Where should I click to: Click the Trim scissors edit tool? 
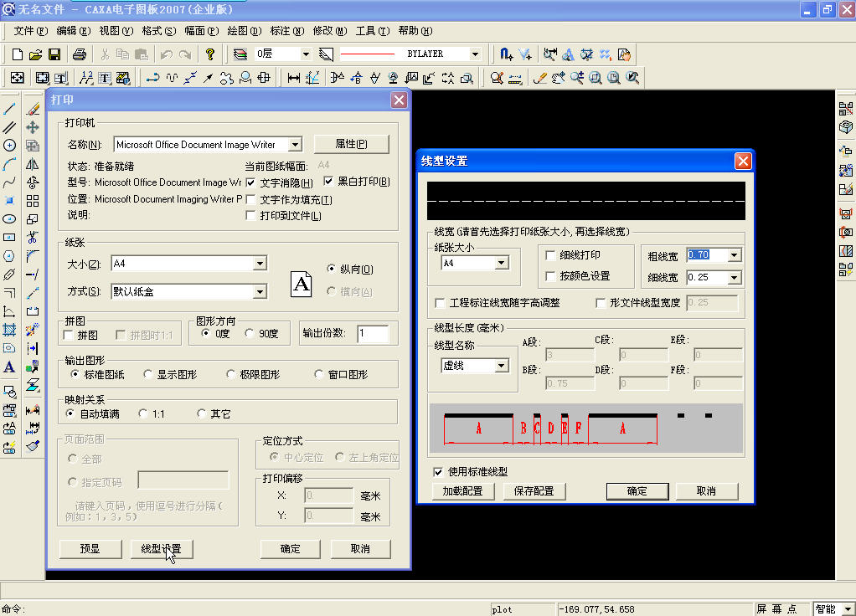click(x=33, y=238)
